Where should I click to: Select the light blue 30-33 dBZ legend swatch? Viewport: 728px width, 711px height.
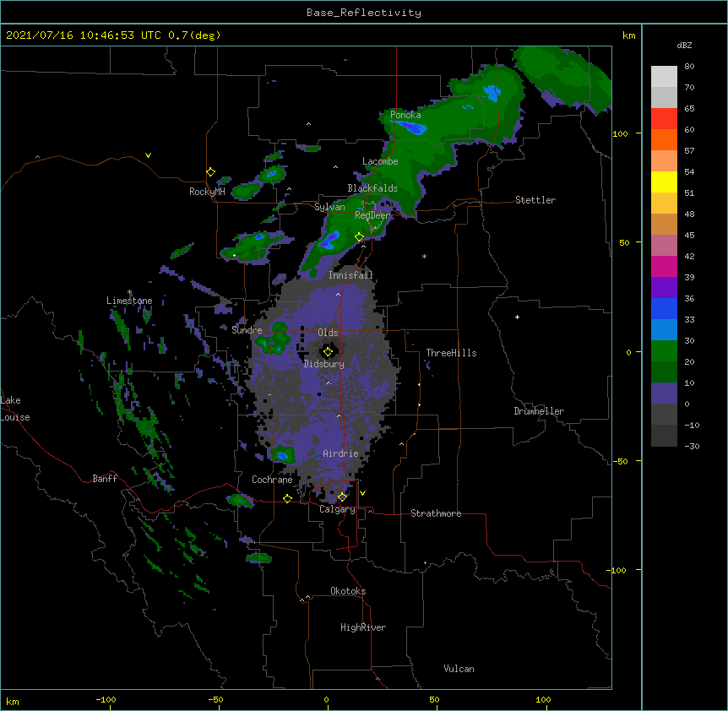[x=664, y=329]
